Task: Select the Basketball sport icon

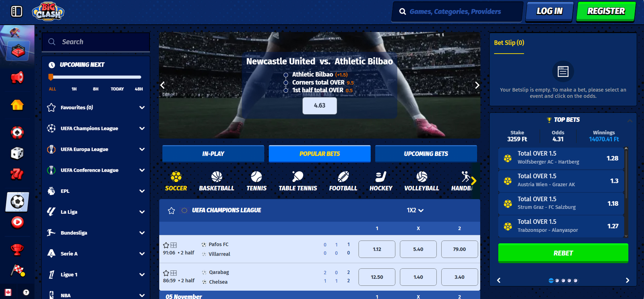Action: pyautogui.click(x=216, y=181)
